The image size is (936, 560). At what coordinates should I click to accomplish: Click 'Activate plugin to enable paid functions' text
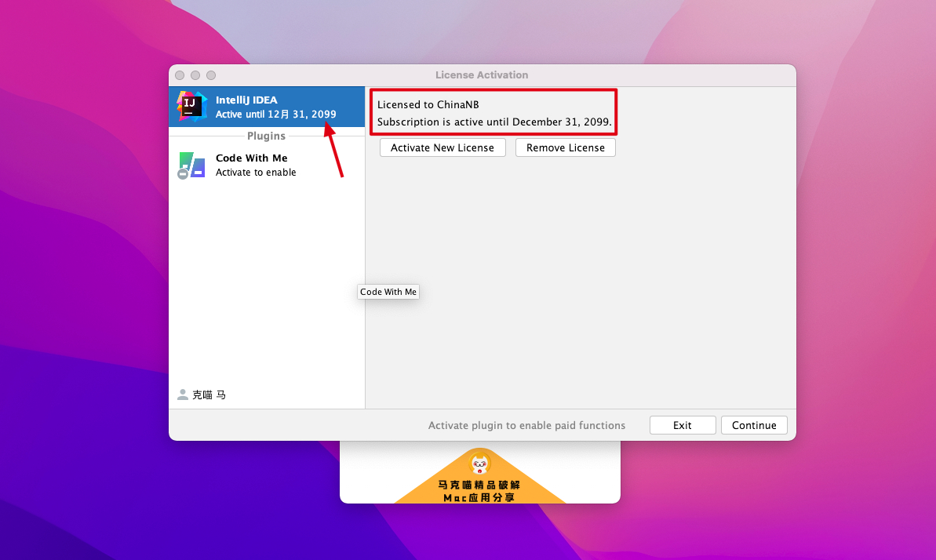click(526, 425)
